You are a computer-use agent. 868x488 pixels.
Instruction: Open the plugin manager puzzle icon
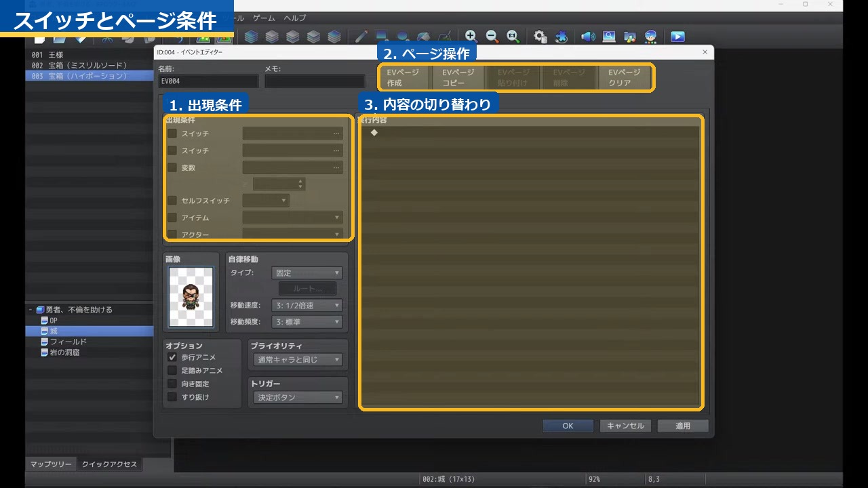[x=561, y=37]
